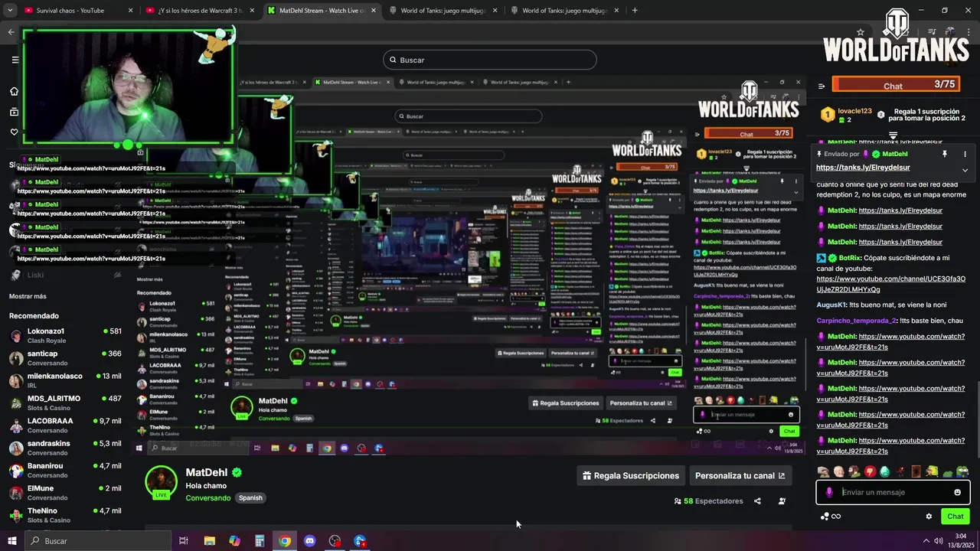Image resolution: width=980 pixels, height=551 pixels.
Task: Open recommended channel santicap
Action: [x=66, y=358]
